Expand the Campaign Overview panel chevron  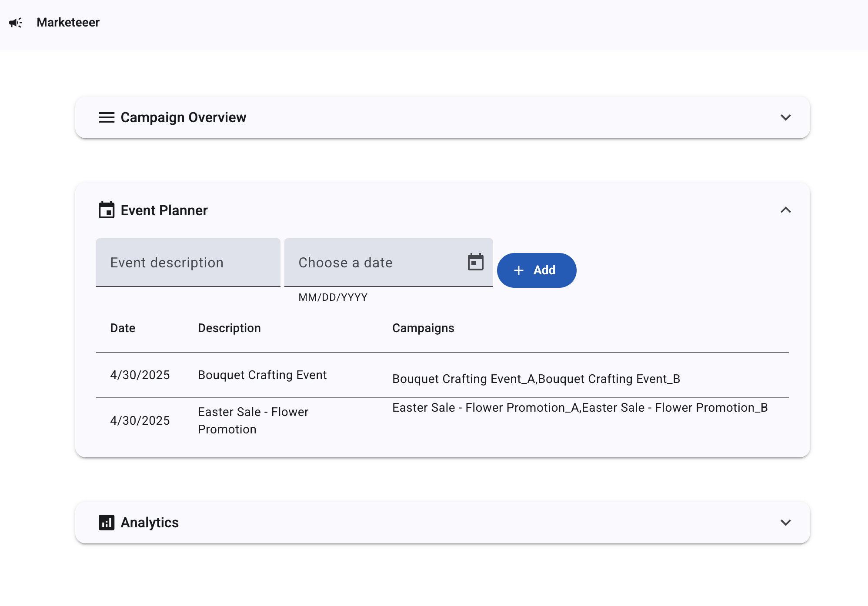point(785,117)
